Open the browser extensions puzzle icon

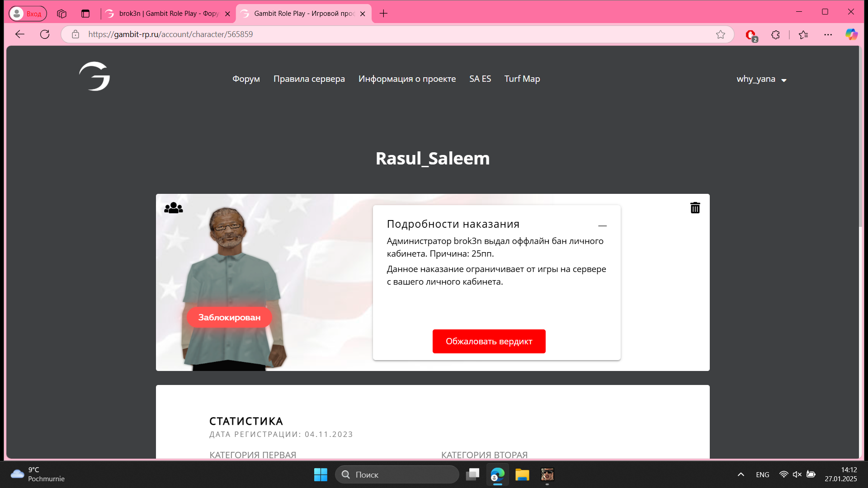click(x=776, y=35)
